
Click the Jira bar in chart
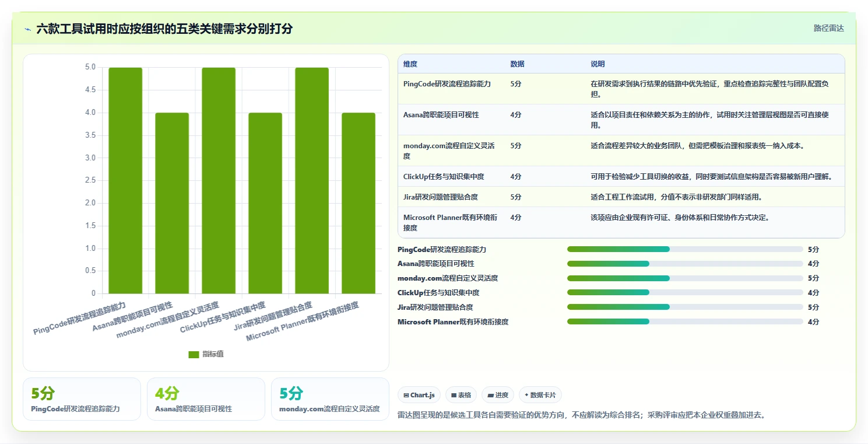coord(312,180)
